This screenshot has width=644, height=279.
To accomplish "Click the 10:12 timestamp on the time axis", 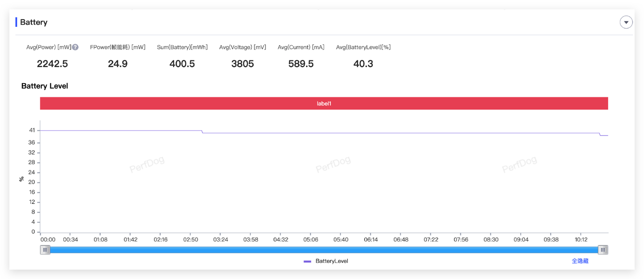I will point(581,240).
